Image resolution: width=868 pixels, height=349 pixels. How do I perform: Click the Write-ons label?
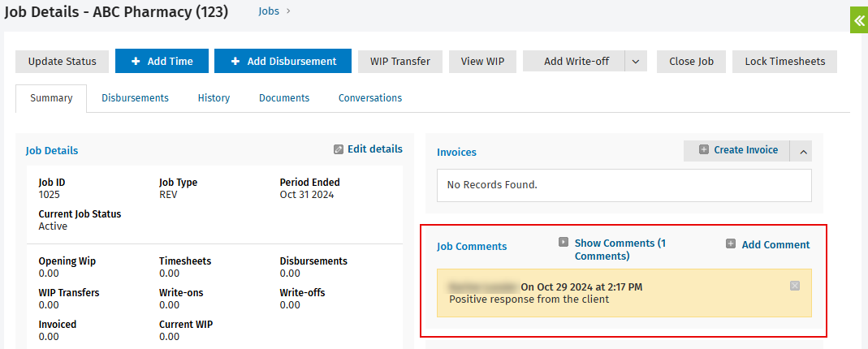[181, 292]
